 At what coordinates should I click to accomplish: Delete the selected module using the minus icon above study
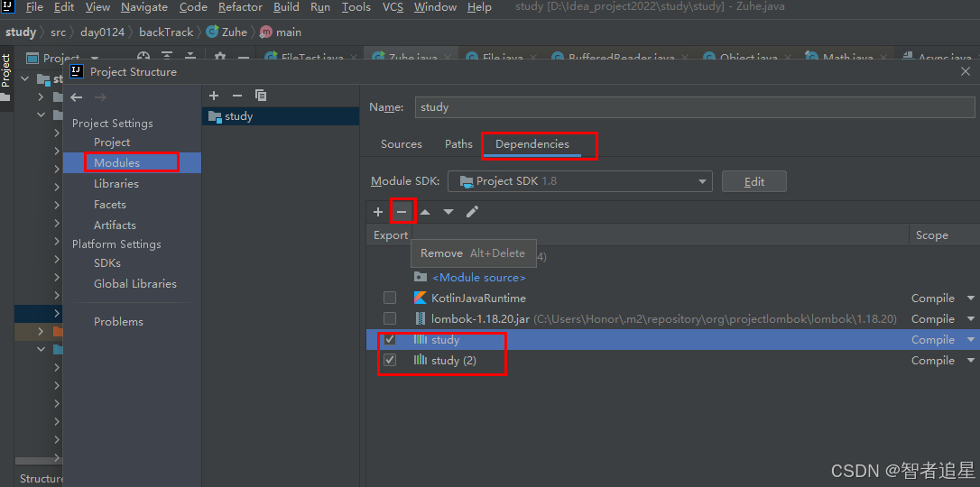pyautogui.click(x=236, y=96)
